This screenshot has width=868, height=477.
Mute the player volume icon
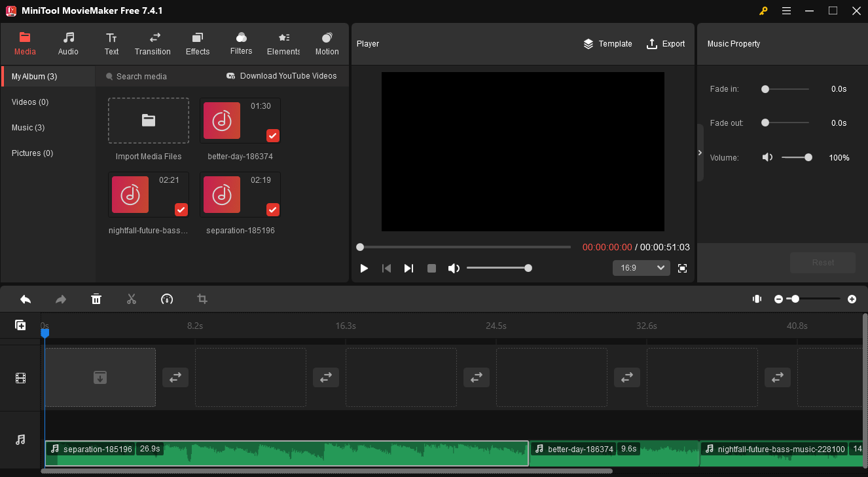[x=453, y=268]
